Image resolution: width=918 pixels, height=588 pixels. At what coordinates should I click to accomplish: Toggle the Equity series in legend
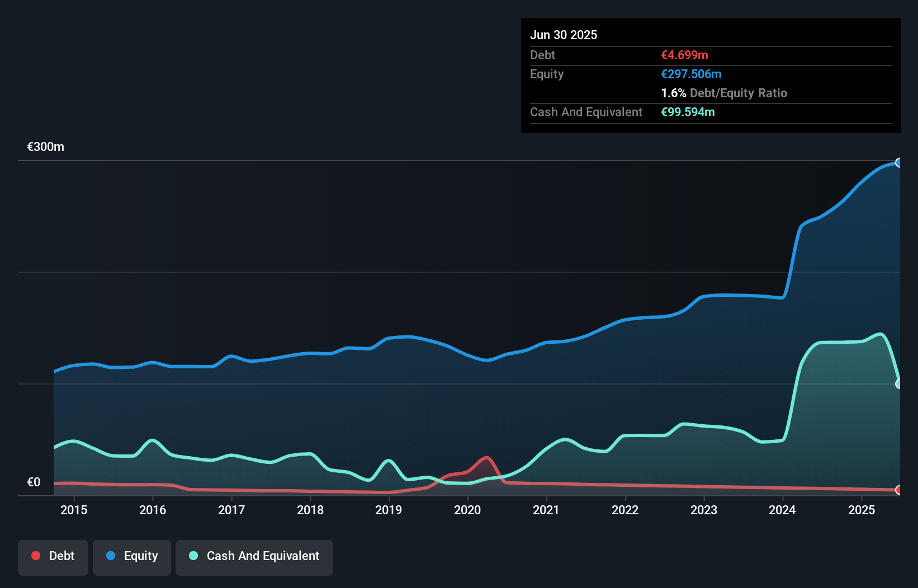(x=132, y=556)
